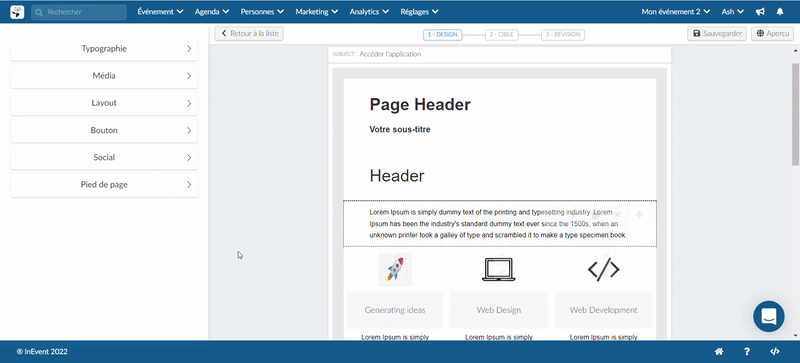Select the Votre sous-titre text

[400, 130]
